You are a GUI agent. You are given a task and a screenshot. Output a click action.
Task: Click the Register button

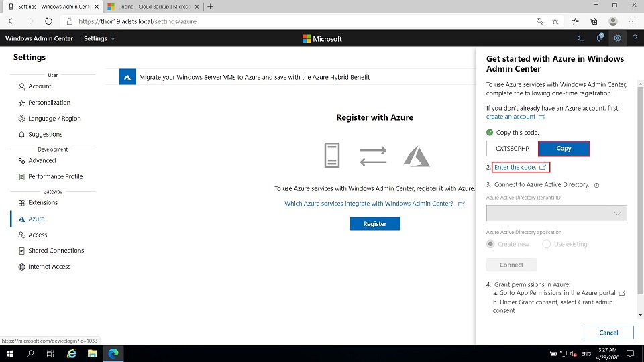point(374,224)
